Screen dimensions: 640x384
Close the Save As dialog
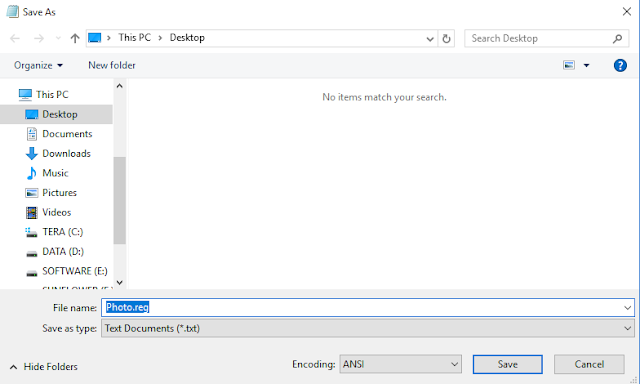coord(627,11)
